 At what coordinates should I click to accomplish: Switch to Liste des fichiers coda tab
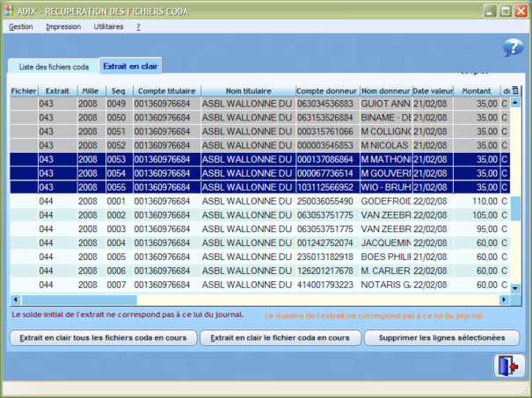tap(54, 67)
